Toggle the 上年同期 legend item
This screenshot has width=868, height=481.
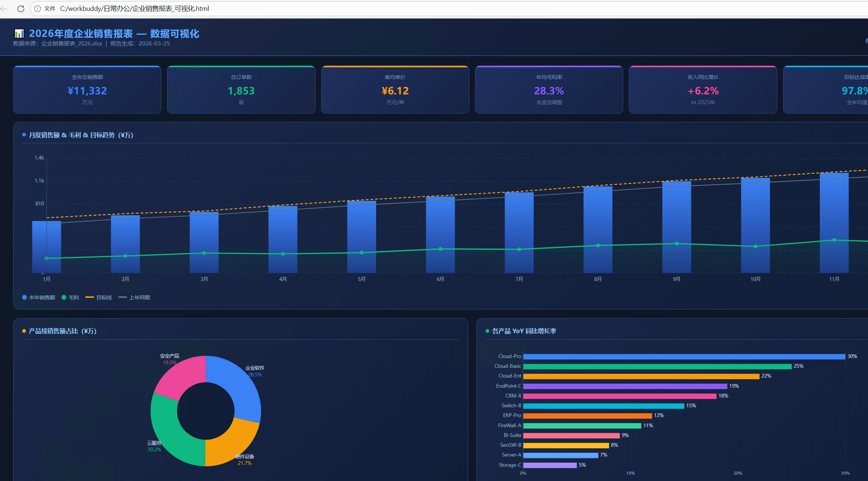(134, 297)
